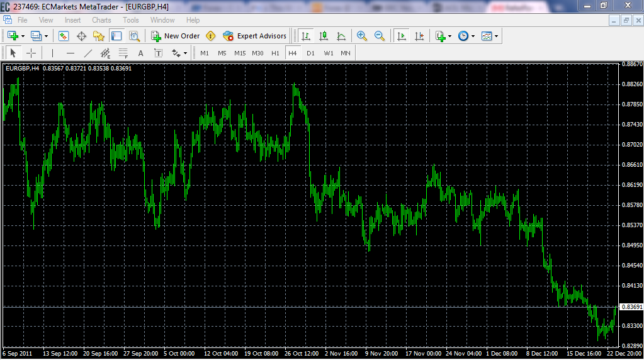The height and width of the screenshot is (360, 644).
Task: Open the Charts menu
Action: (101, 20)
